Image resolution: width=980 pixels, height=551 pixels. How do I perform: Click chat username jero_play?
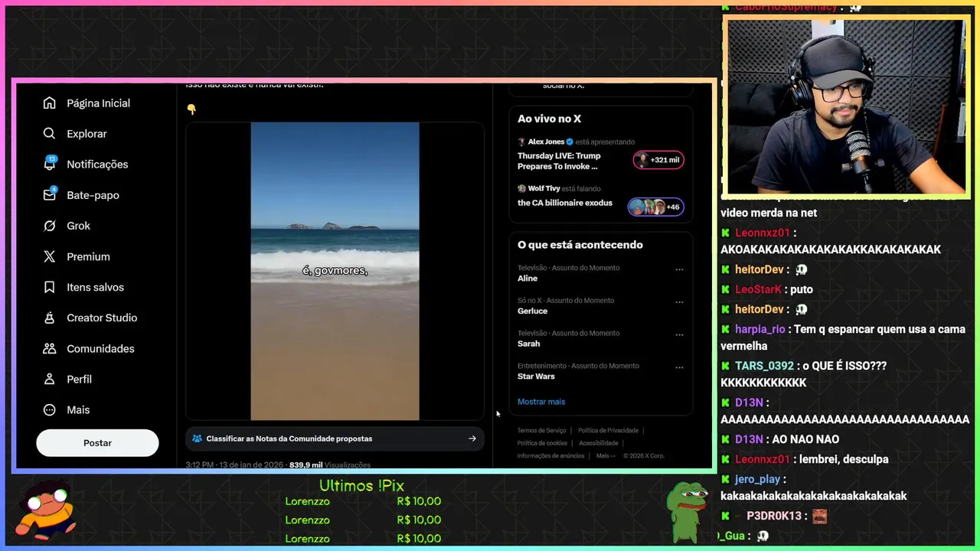757,479
